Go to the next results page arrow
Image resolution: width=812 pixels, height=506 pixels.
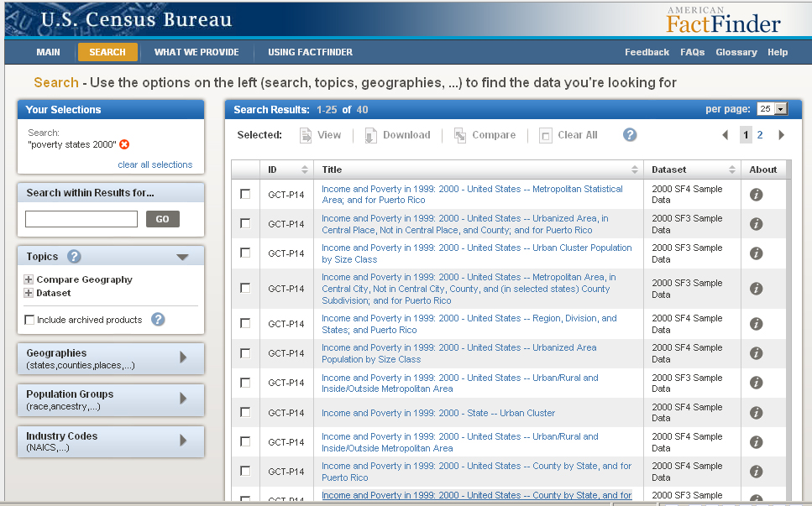coord(782,135)
